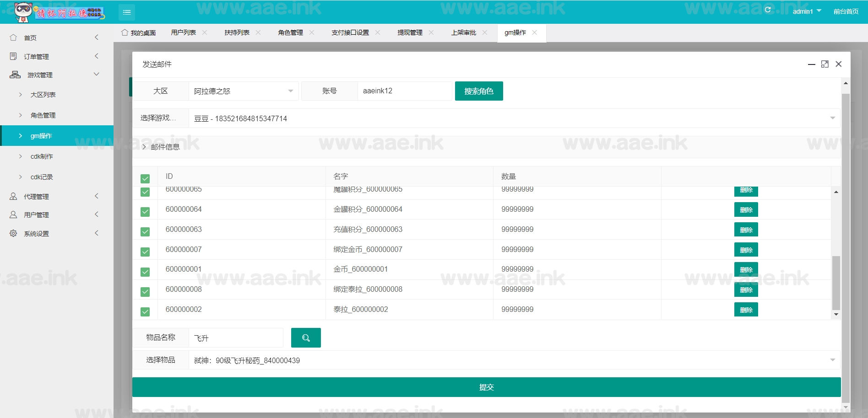Switch to the 我的桌面 tab
The image size is (868, 418).
pos(139,32)
